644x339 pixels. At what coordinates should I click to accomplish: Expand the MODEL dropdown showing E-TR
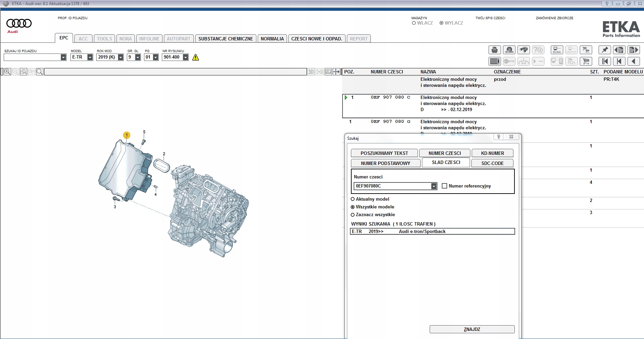point(90,57)
